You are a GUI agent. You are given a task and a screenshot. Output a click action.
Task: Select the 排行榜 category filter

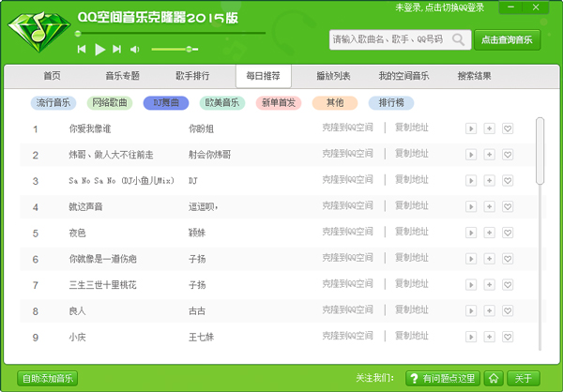[390, 103]
